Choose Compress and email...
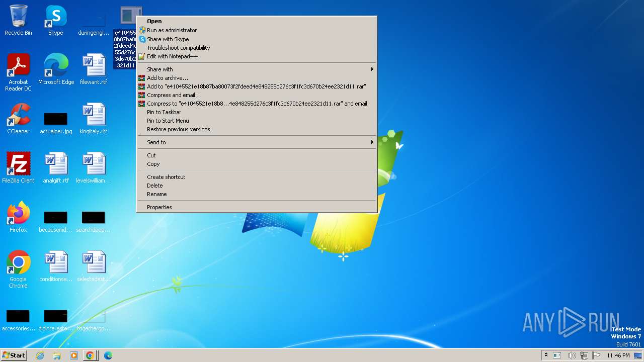Screen dimensions: 644x362 [x=257, y=95]
